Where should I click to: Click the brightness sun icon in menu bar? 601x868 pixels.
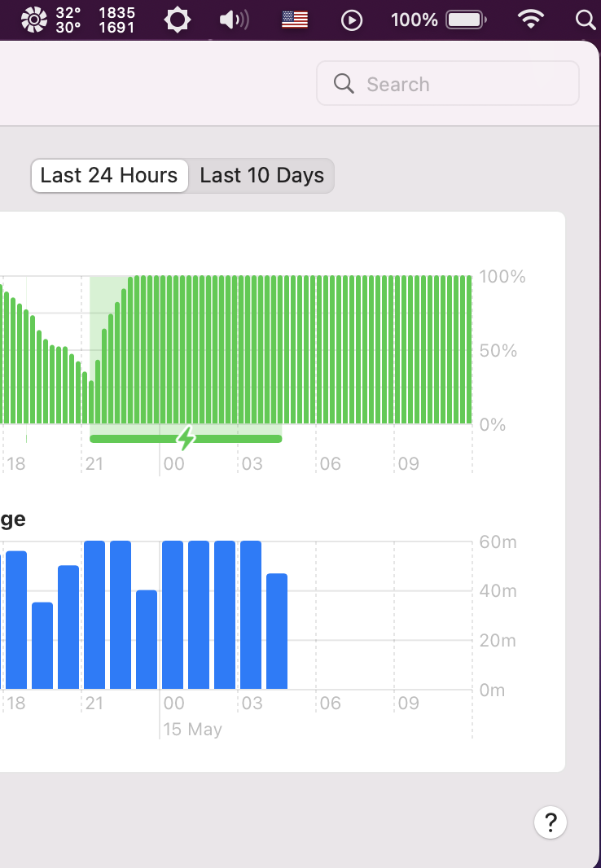(x=178, y=20)
